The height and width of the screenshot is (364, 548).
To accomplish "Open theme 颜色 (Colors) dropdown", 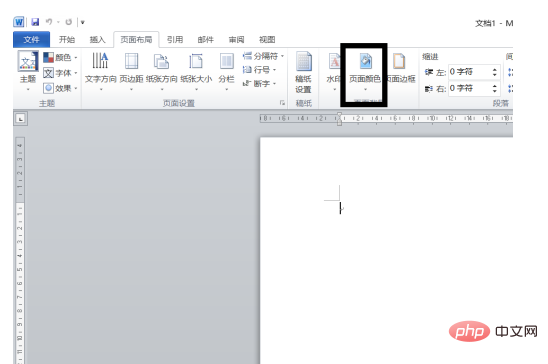I will [60, 57].
